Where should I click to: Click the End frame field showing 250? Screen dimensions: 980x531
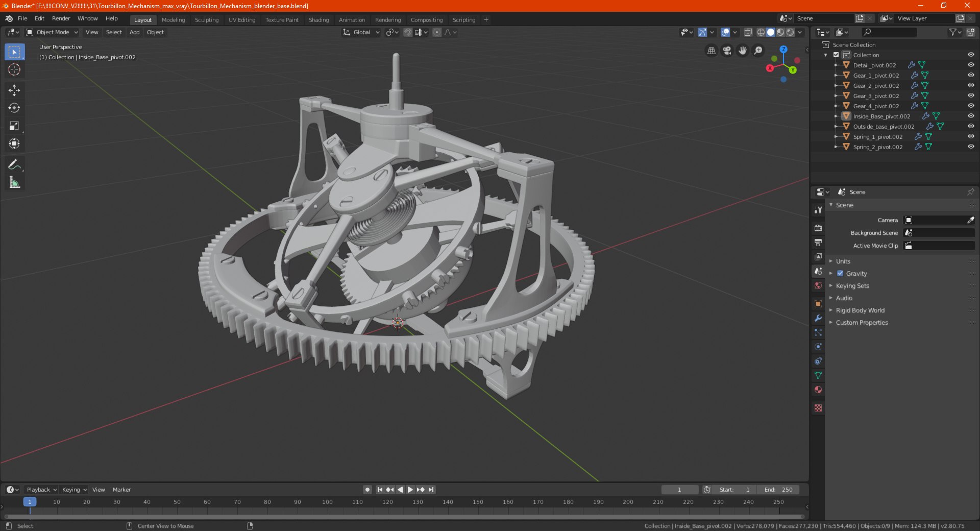coord(778,490)
